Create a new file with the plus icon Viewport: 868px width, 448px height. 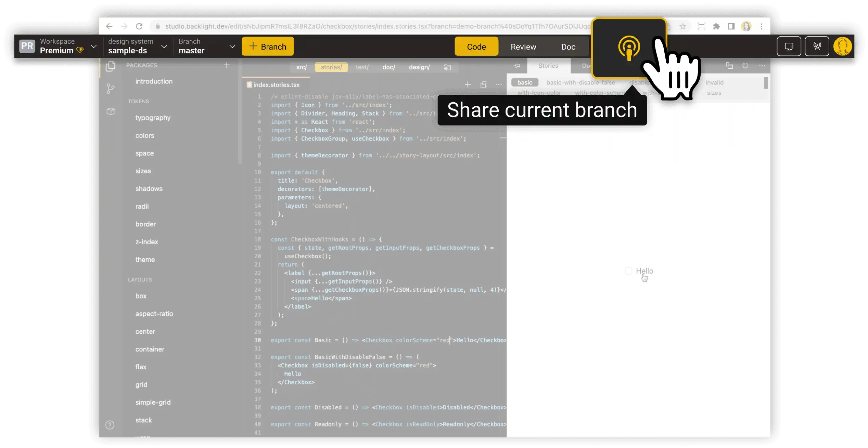[x=468, y=84]
